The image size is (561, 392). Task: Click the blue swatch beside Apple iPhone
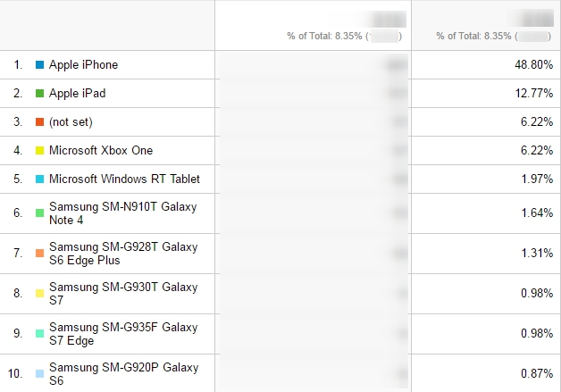point(39,64)
